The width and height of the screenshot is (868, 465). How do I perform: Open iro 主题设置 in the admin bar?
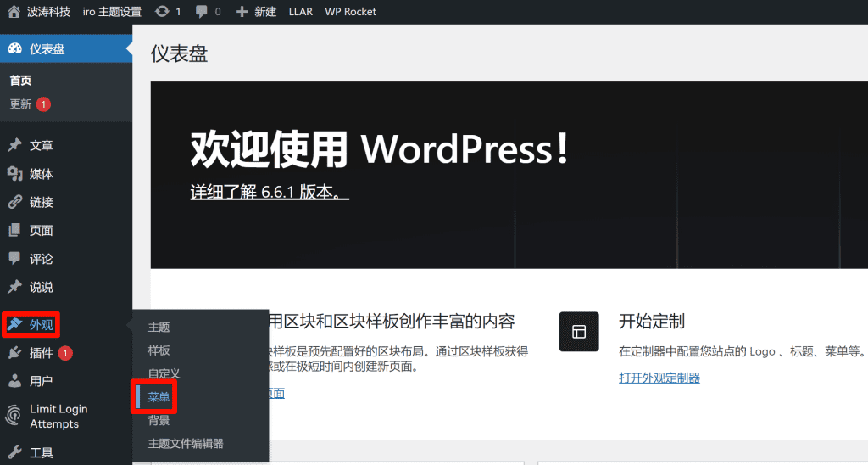[112, 12]
